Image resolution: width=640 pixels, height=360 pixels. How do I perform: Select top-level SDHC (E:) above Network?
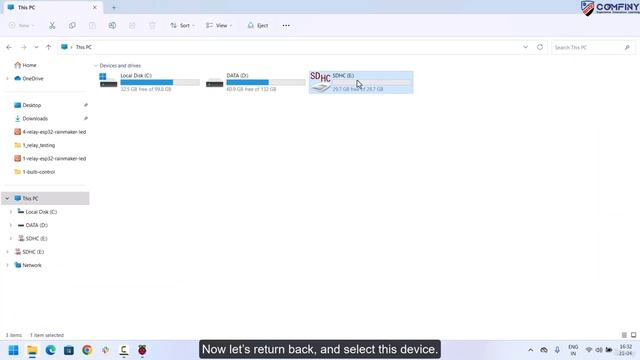(29, 252)
